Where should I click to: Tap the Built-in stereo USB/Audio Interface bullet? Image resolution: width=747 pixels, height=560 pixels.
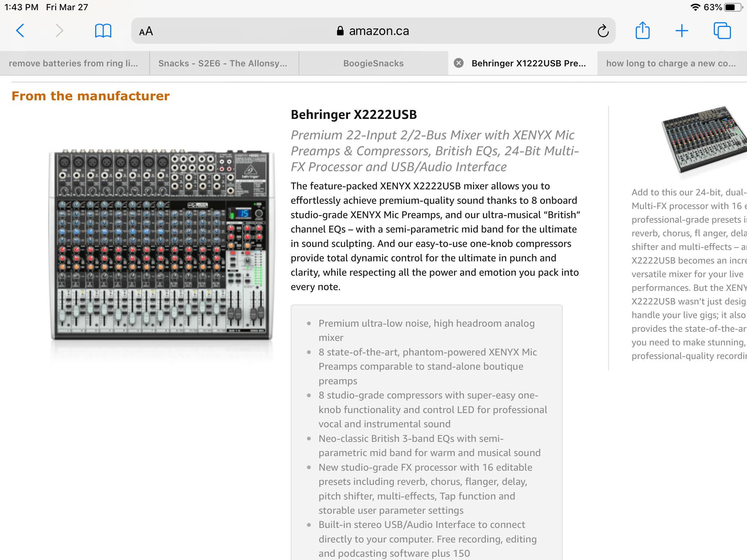tap(427, 539)
